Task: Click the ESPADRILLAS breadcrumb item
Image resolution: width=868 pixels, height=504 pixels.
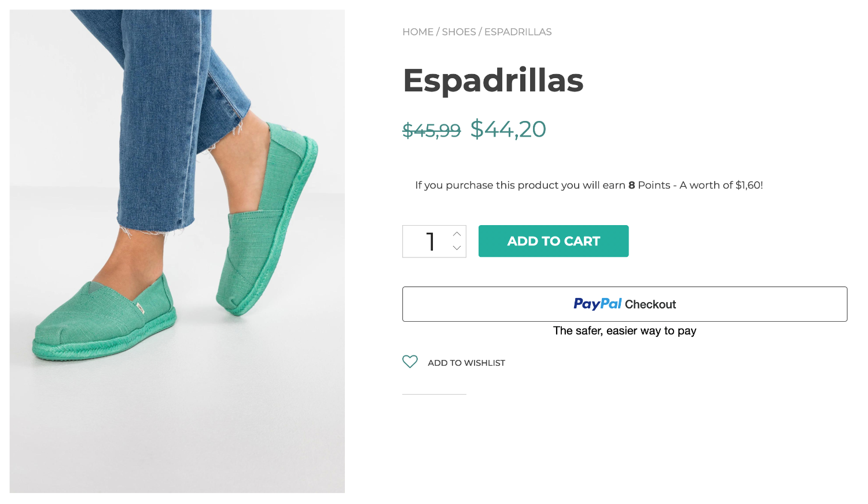Action: pos(518,32)
